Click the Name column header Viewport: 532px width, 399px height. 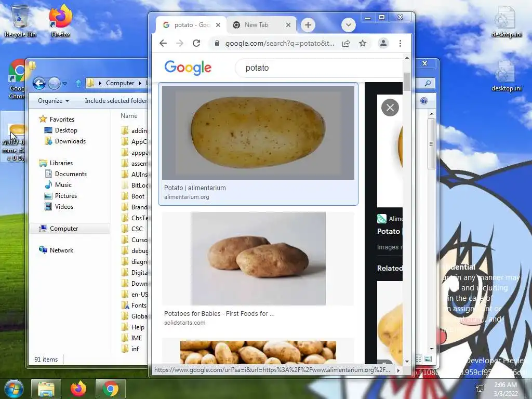(x=129, y=116)
